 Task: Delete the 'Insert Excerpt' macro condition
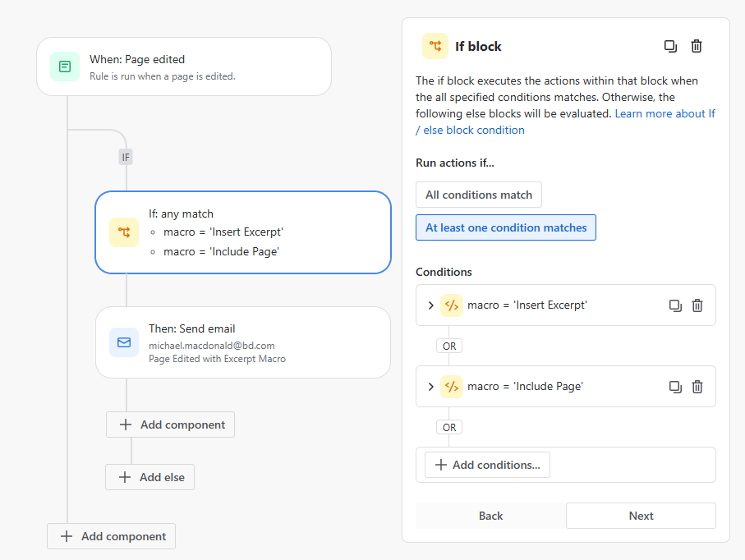click(x=697, y=305)
